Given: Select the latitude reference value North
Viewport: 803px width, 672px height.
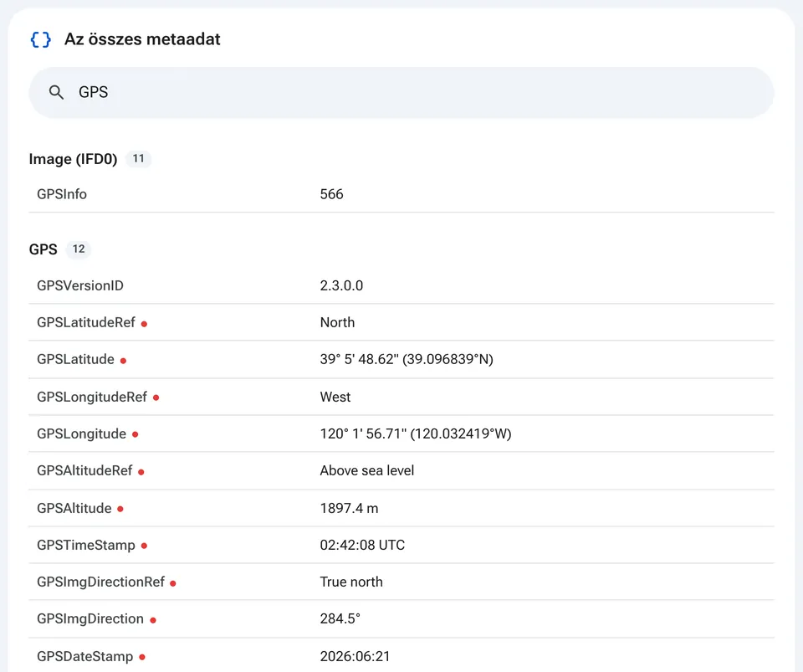Looking at the screenshot, I should [x=337, y=323].
